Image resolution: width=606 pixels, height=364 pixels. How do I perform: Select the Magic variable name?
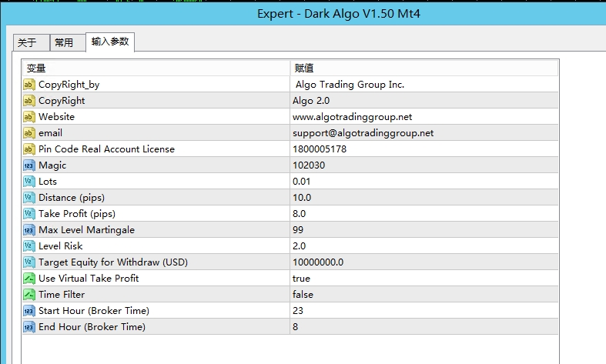click(52, 165)
